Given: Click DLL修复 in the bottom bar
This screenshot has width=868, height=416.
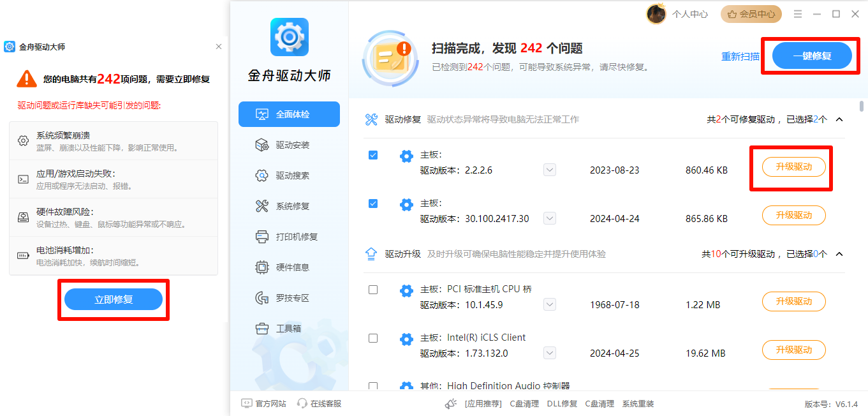Looking at the screenshot, I should click(x=562, y=404).
